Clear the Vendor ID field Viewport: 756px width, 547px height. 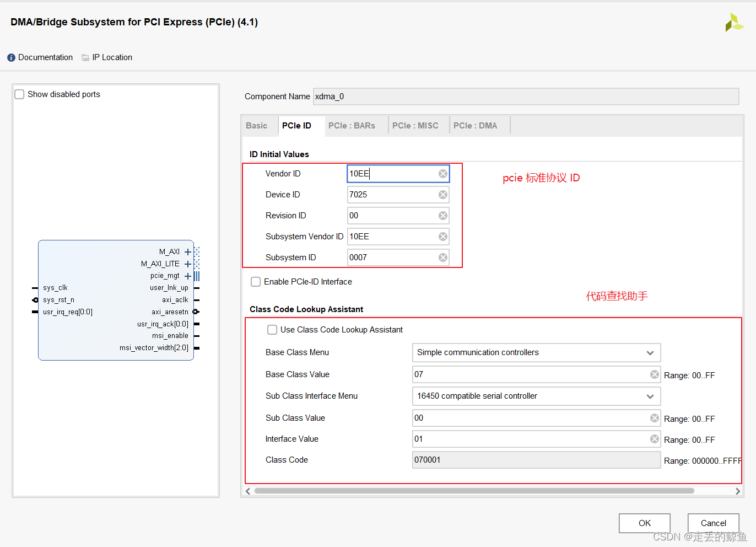pos(443,174)
